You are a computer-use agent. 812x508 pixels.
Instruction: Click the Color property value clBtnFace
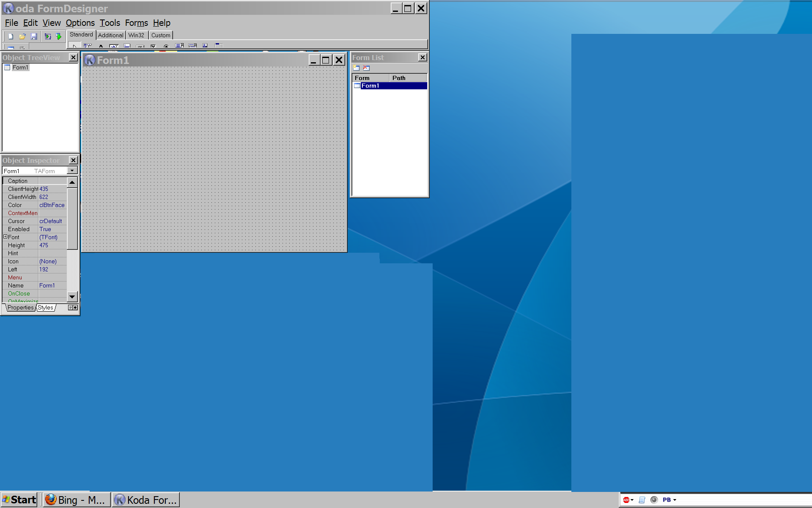coord(52,205)
